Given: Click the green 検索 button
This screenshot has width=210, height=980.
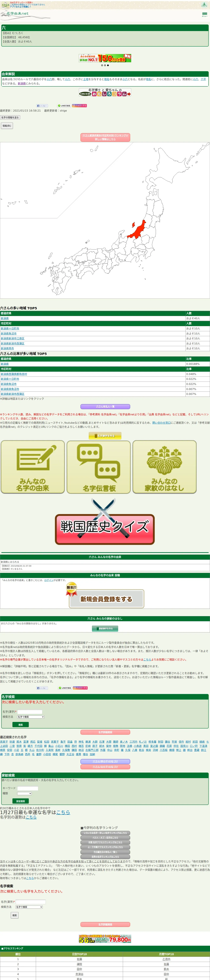Looking at the screenshot, I should pyautogui.click(x=21, y=725).
